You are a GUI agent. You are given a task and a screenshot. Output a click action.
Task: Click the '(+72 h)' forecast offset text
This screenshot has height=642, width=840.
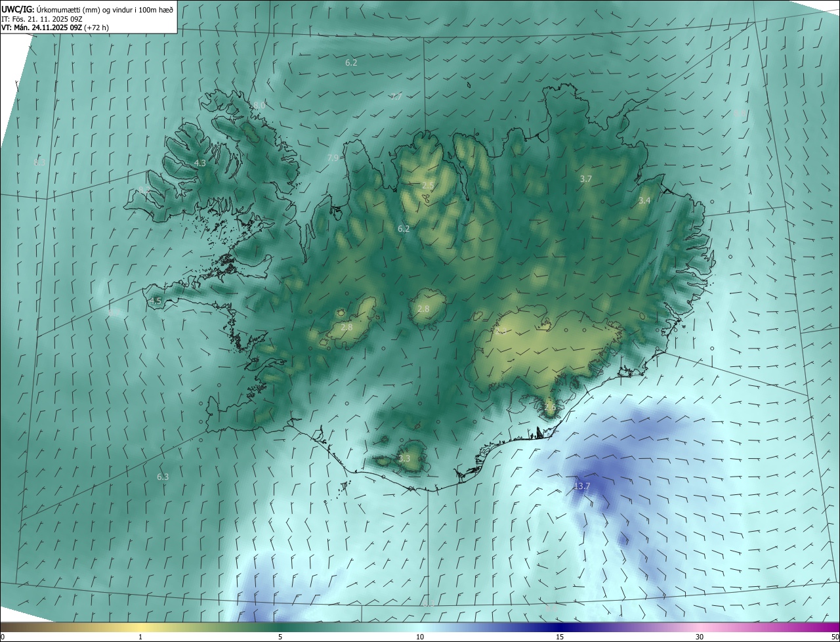tap(96, 28)
